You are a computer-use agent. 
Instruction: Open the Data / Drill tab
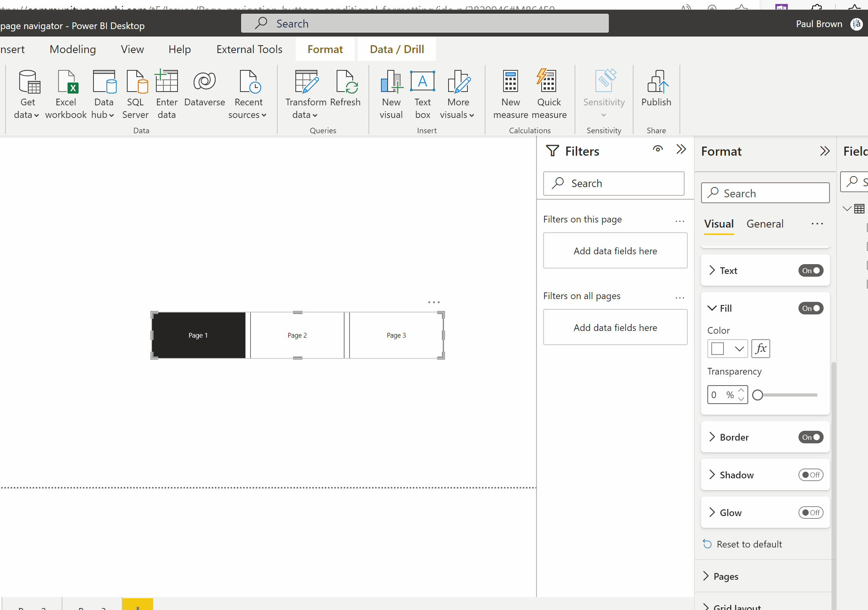[397, 49]
